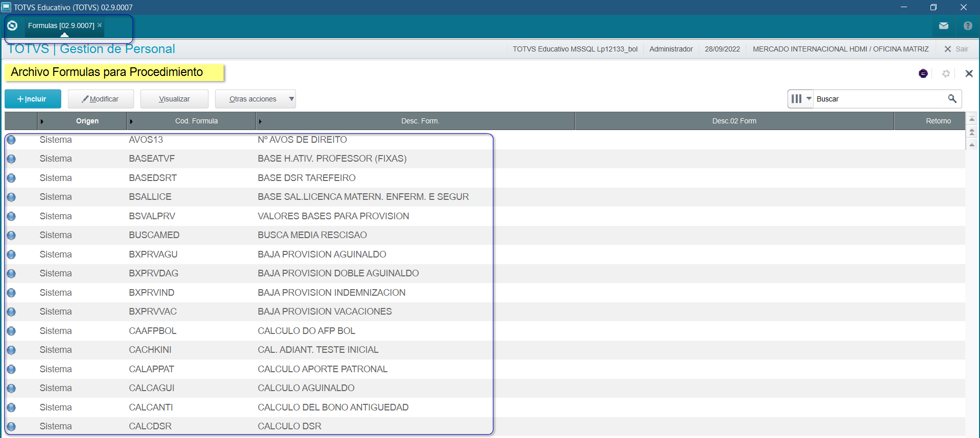The height and width of the screenshot is (438, 980).
Task: Click the Sair exit link
Action: click(x=957, y=49)
